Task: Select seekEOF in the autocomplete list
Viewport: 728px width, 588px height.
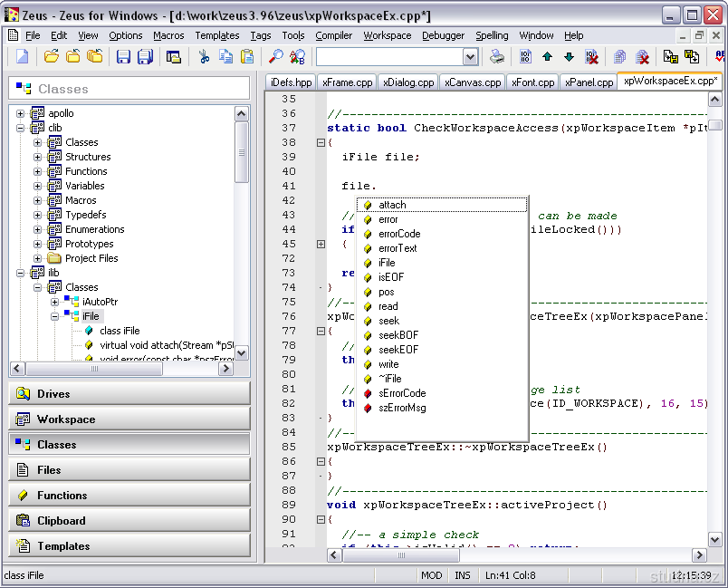Action: 398,350
